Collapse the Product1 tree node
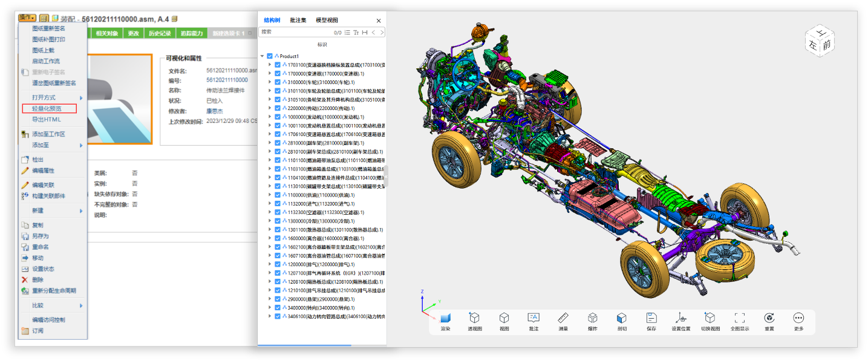This screenshot has height=361, width=868. (x=262, y=56)
